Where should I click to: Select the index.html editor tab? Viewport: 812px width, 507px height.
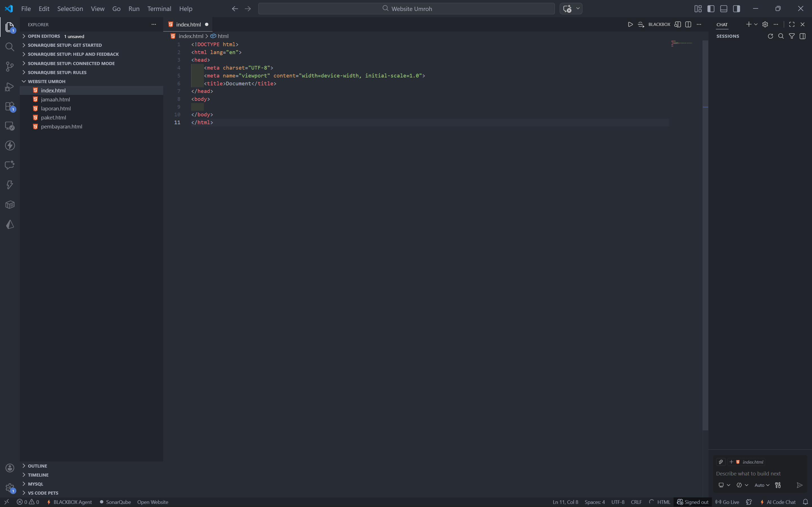(x=188, y=25)
